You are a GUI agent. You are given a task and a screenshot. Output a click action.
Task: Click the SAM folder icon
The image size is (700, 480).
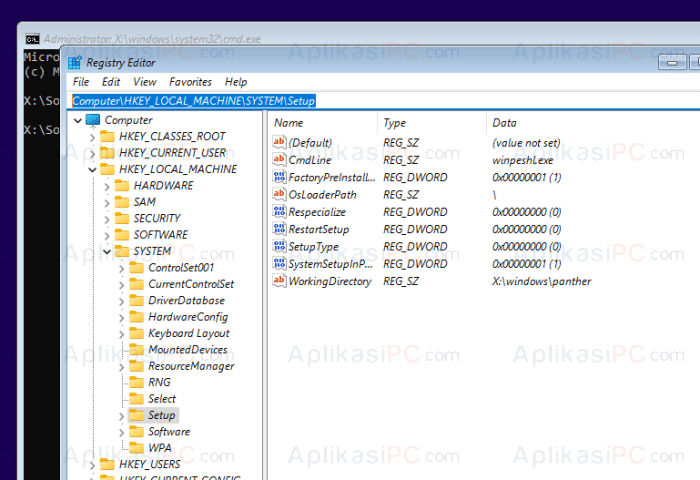coord(122,202)
